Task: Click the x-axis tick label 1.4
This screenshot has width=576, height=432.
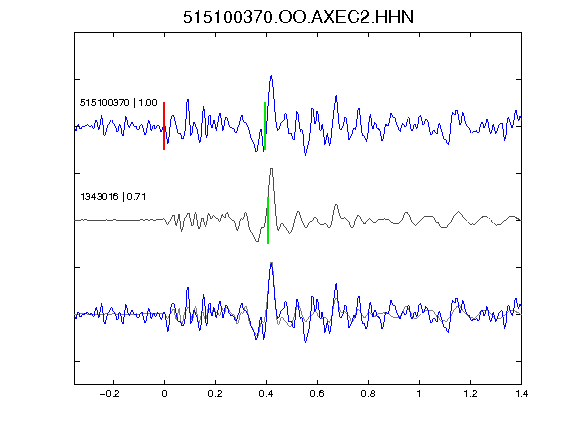Action: [x=522, y=394]
